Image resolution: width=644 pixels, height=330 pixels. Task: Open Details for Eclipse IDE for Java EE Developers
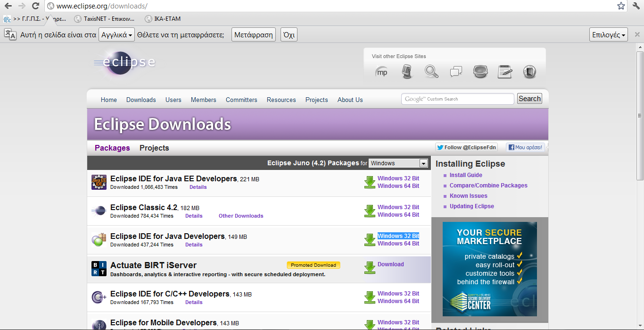point(198,187)
